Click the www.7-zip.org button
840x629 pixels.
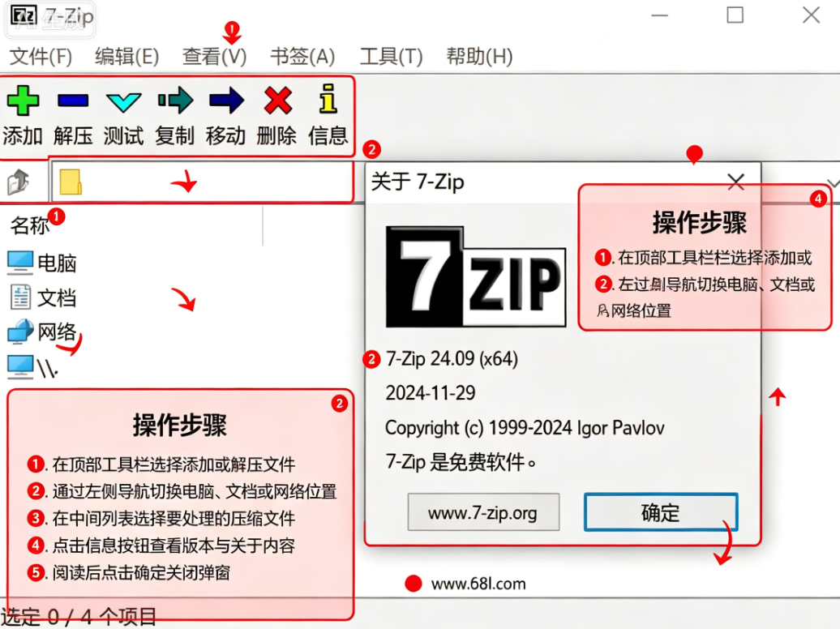[483, 512]
